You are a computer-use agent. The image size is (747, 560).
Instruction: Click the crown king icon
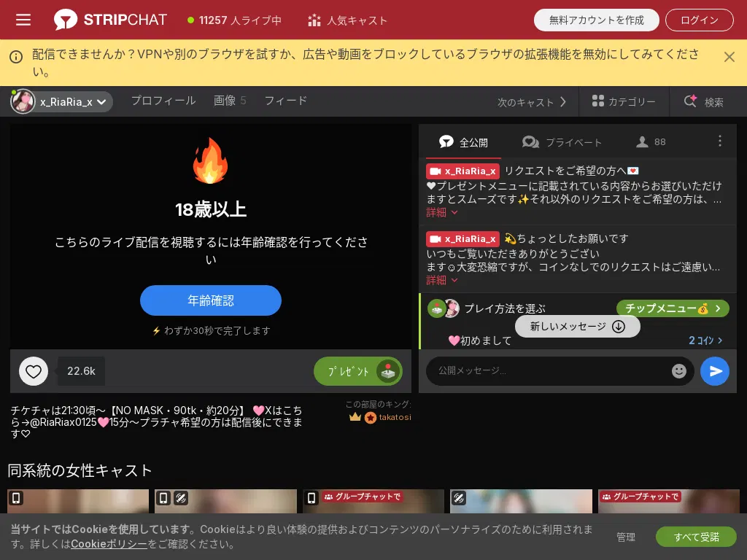(355, 417)
